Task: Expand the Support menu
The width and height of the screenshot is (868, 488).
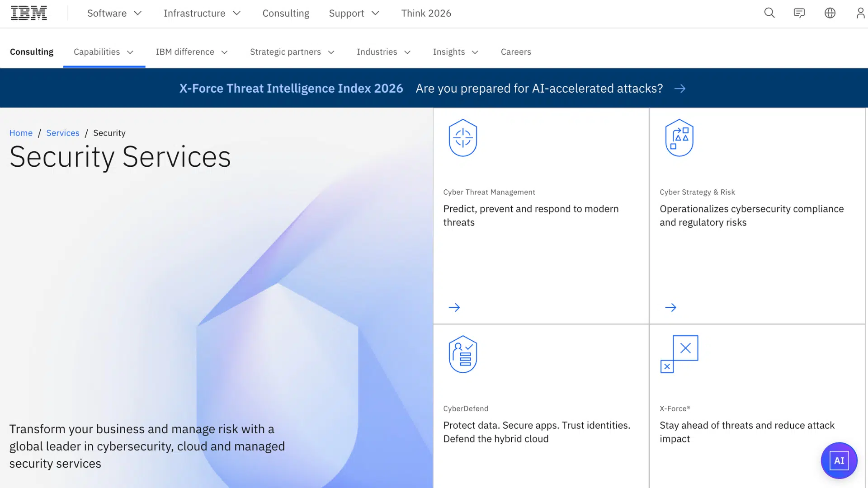Action: click(x=354, y=13)
